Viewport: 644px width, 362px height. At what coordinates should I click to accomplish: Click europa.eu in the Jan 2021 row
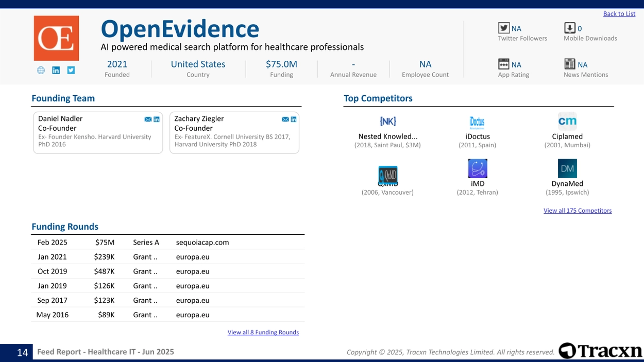[x=193, y=256]
